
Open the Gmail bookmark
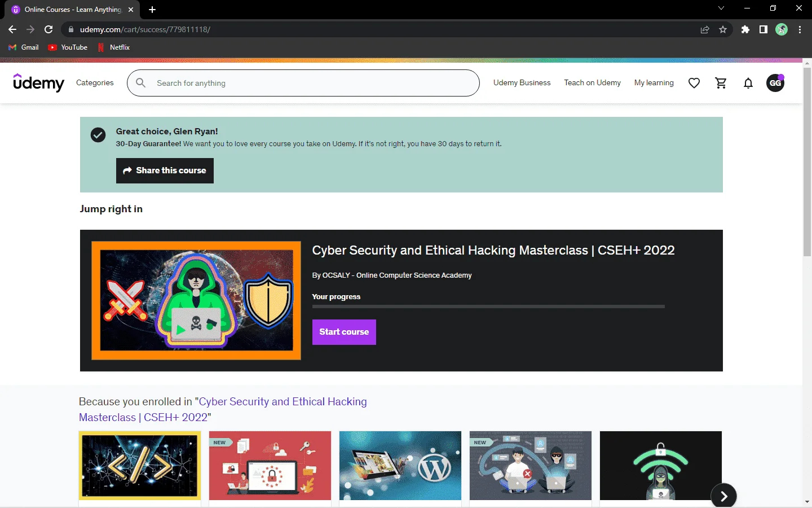click(24, 47)
